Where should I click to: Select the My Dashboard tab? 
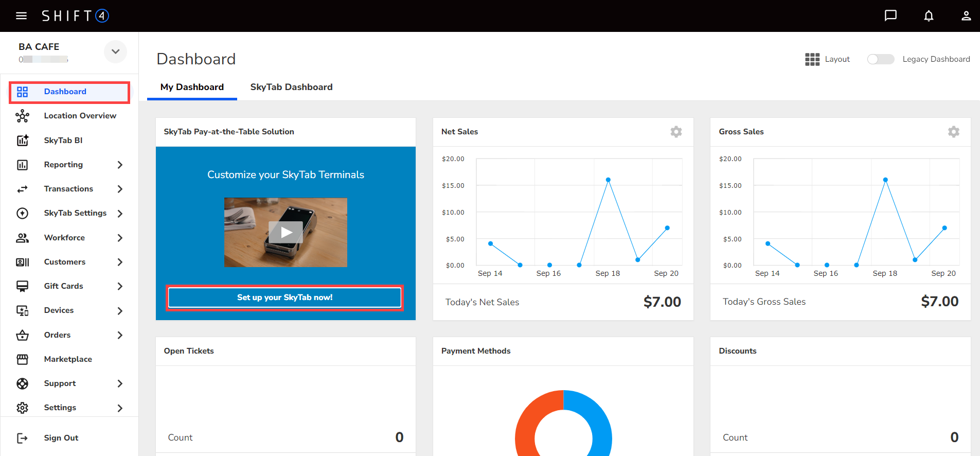tap(192, 87)
